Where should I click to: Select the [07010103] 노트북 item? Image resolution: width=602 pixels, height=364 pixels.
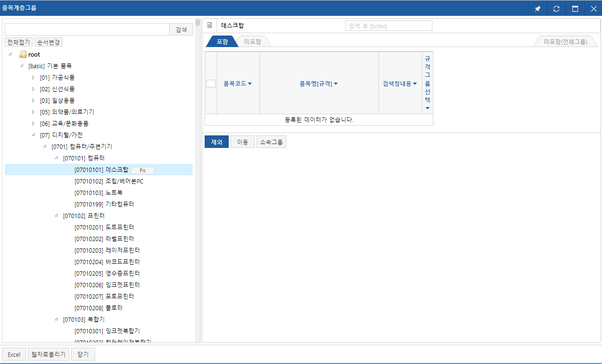click(98, 193)
